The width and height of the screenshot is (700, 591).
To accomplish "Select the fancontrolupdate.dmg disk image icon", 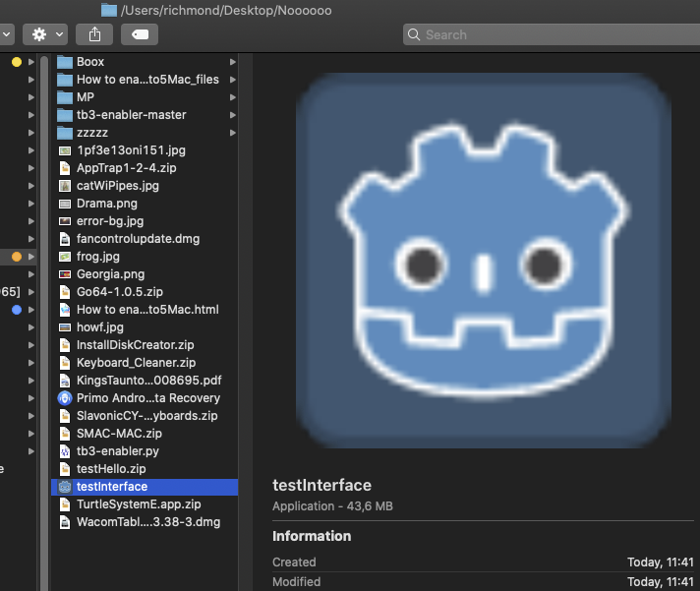I will pos(65,239).
